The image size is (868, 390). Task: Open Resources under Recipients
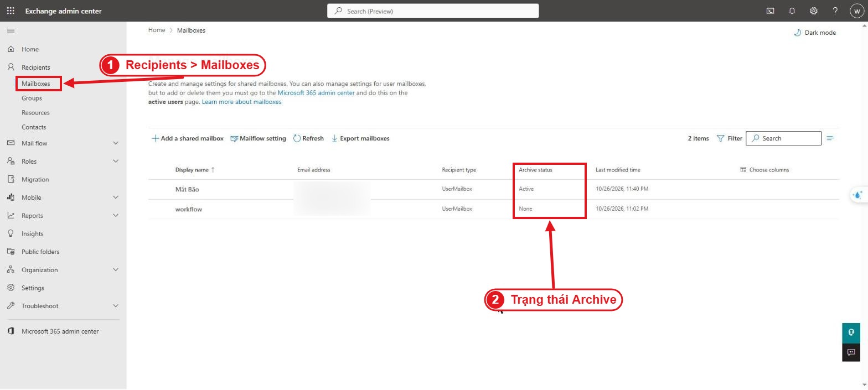35,112
